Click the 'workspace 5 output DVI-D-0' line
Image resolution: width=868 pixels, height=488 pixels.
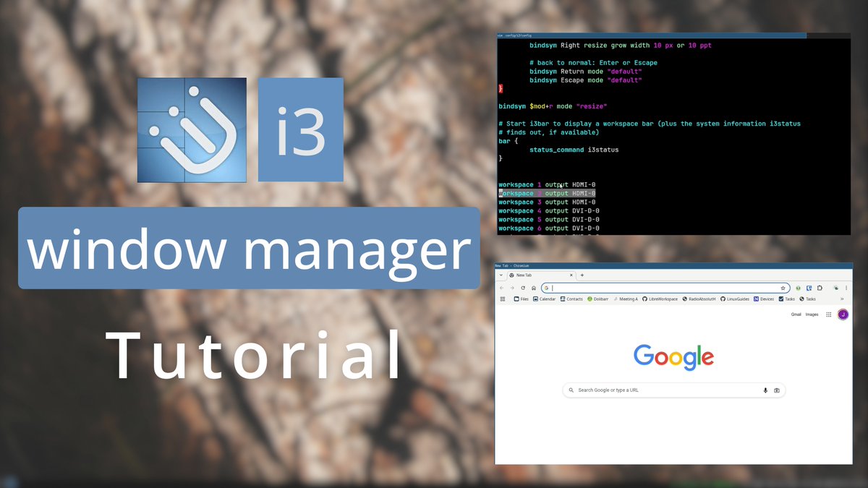(x=549, y=220)
